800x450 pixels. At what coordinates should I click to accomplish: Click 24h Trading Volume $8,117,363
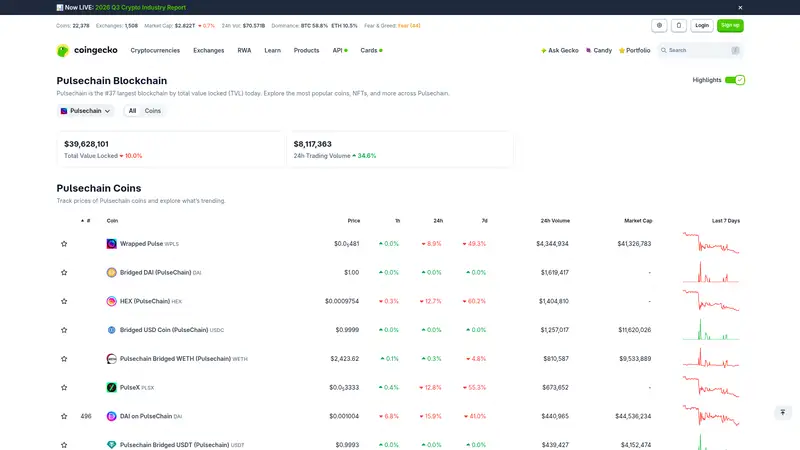pyautogui.click(x=312, y=144)
